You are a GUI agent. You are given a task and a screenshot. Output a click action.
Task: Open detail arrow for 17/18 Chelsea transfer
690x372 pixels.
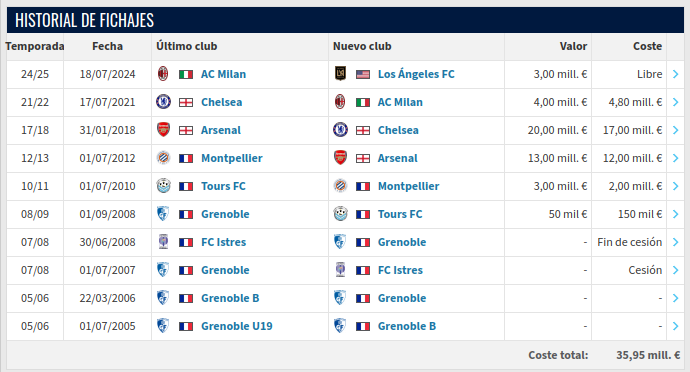pos(675,130)
